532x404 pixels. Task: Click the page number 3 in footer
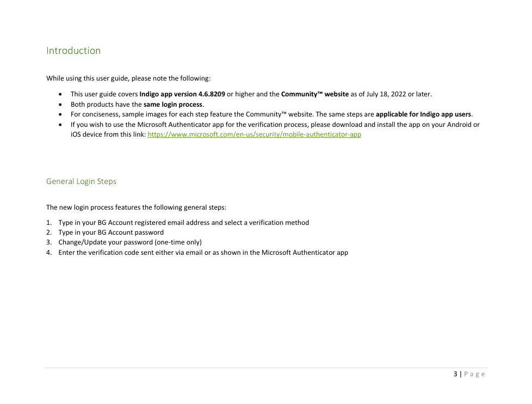455,374
